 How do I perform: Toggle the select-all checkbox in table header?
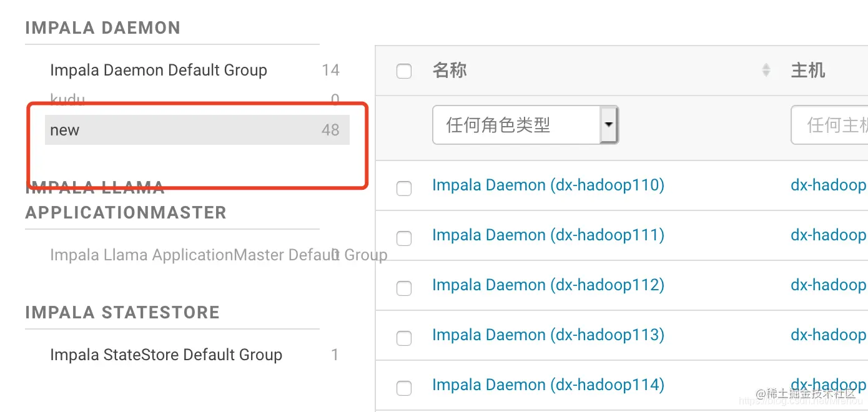(x=404, y=71)
